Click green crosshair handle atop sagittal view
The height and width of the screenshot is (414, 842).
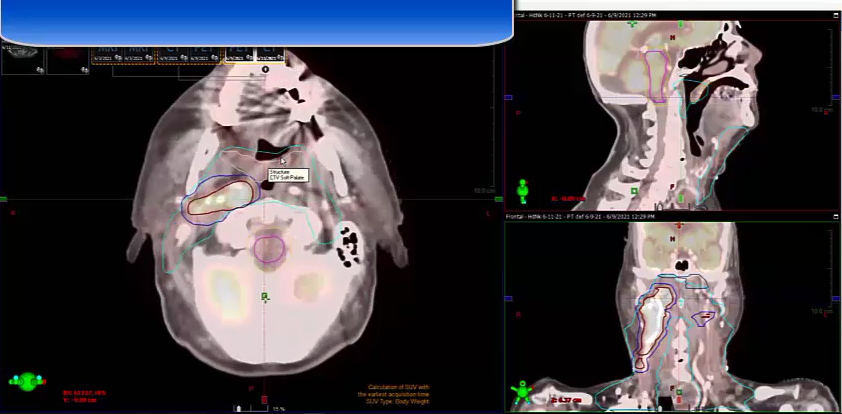680,24
